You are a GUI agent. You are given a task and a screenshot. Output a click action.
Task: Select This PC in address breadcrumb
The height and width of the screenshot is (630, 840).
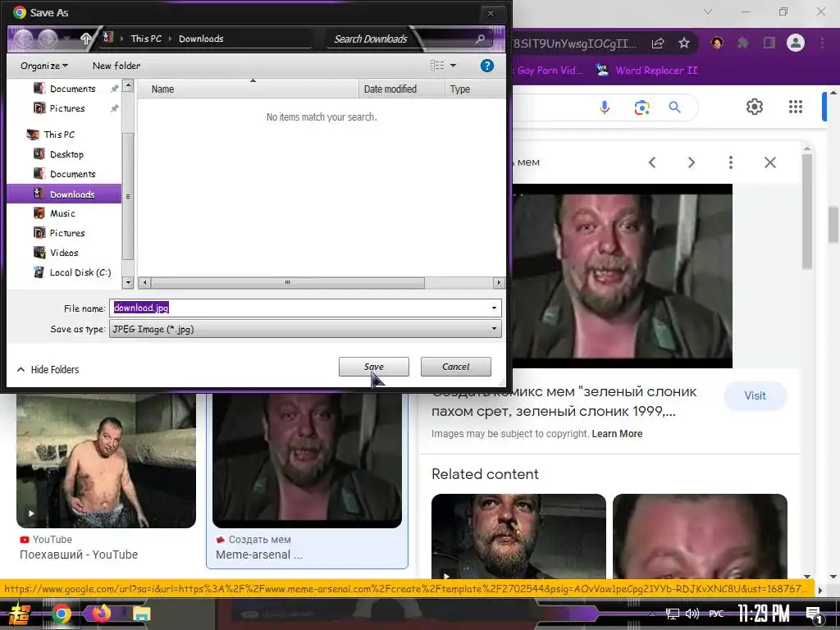pyautogui.click(x=146, y=39)
